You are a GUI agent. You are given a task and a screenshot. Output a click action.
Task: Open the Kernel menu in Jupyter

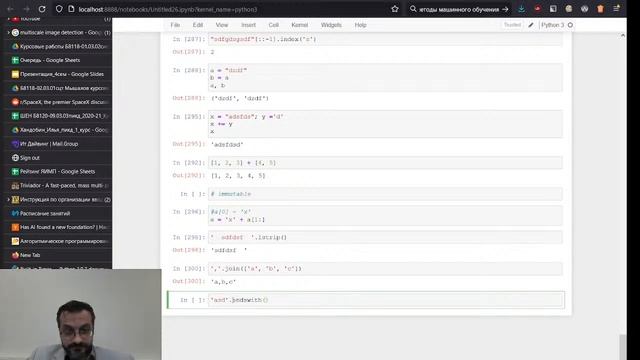(x=300, y=25)
